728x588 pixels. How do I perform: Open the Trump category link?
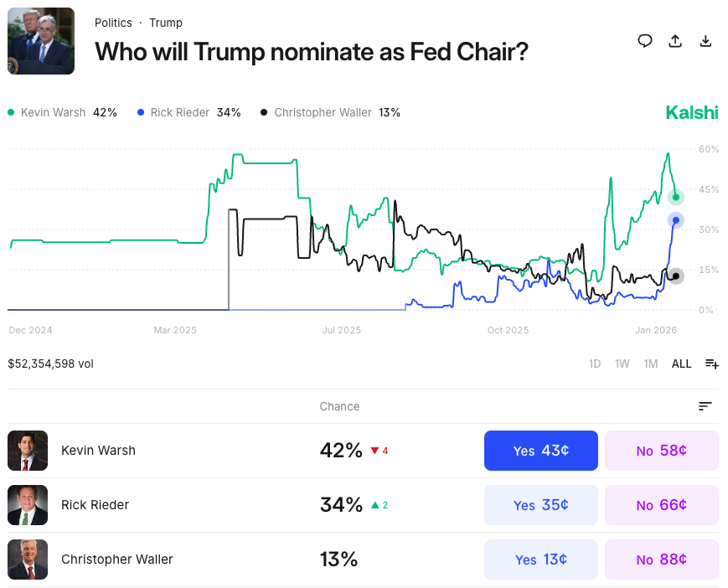pyautogui.click(x=165, y=23)
